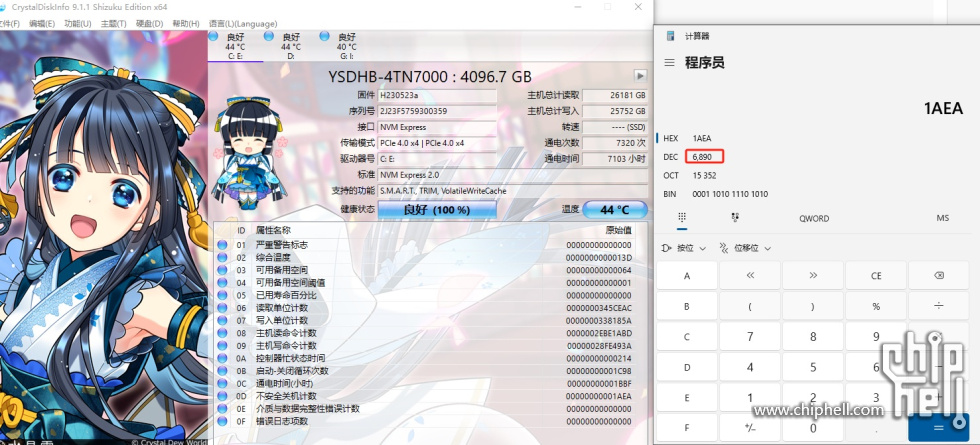Click the 属性名称 column header
Image resolution: width=980 pixels, height=445 pixels.
(x=273, y=231)
